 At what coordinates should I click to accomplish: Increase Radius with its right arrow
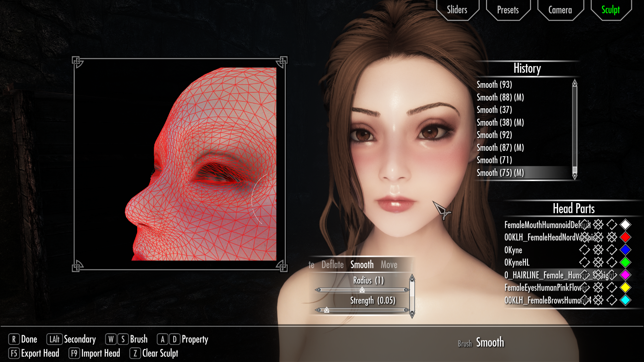406,290
